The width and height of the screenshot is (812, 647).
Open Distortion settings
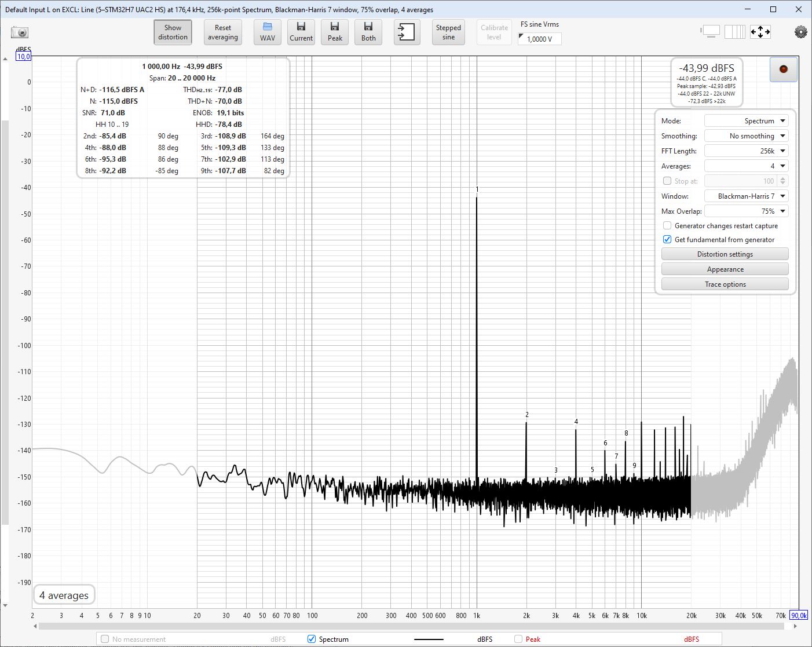coord(725,254)
